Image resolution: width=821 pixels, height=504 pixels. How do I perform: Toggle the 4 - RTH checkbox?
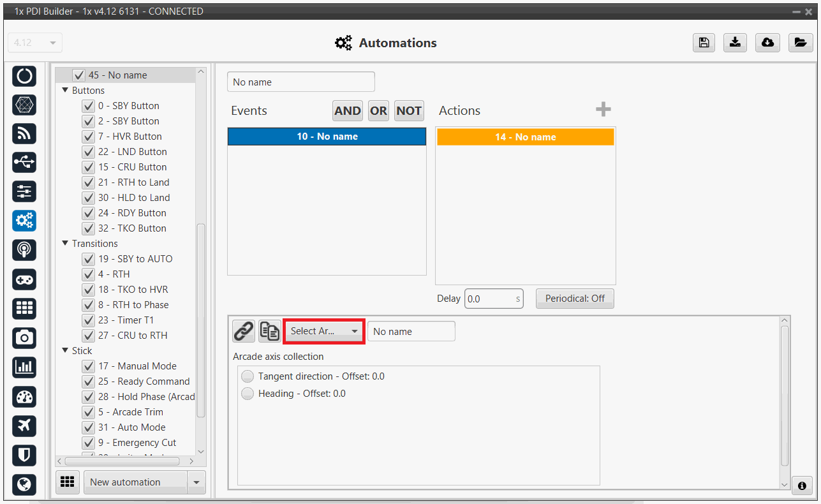pyautogui.click(x=89, y=274)
